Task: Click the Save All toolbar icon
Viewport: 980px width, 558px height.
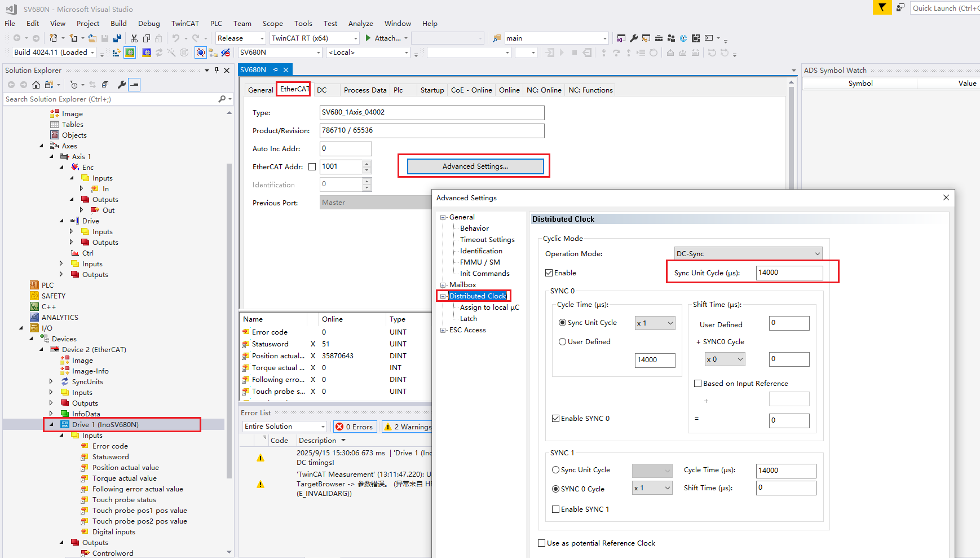Action: pyautogui.click(x=117, y=38)
